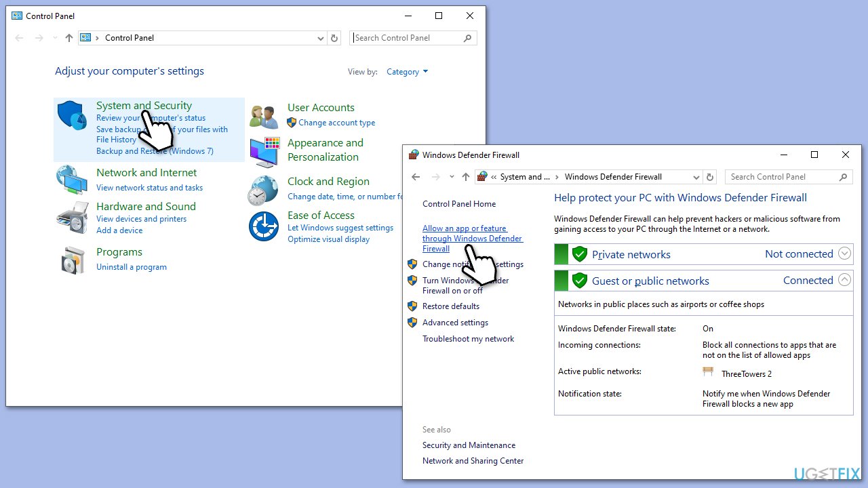Screen dimensions: 868x488
Task: Click Uninstall a program link
Action: coord(132,267)
